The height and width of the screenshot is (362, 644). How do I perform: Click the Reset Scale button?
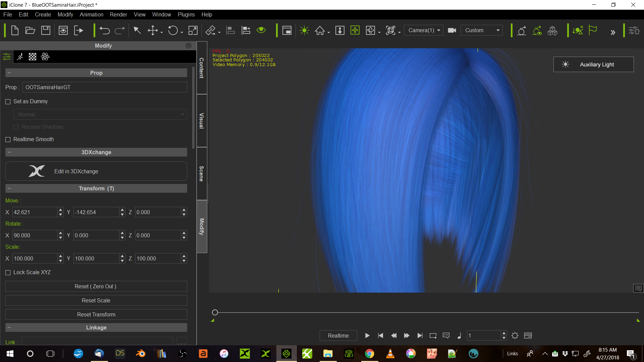pos(96,301)
